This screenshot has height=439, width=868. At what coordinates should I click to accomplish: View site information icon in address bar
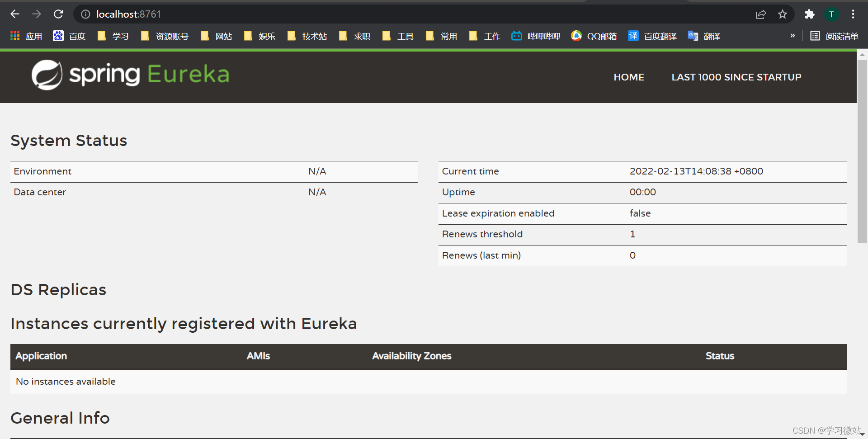[x=85, y=14]
